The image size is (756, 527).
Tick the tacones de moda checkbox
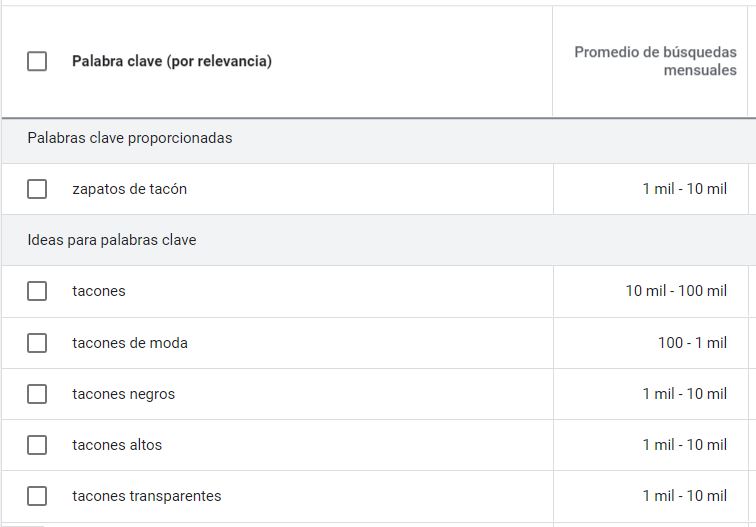click(x=37, y=343)
